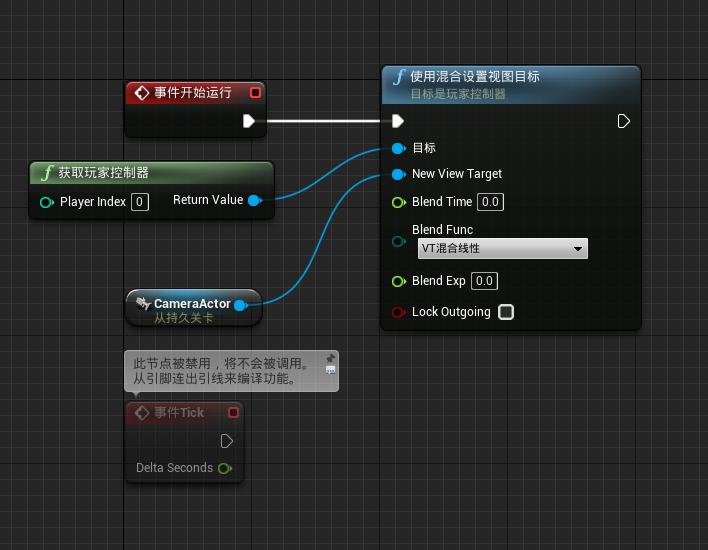Click the 目标 input pin
This screenshot has height=550, width=708.
tap(399, 148)
